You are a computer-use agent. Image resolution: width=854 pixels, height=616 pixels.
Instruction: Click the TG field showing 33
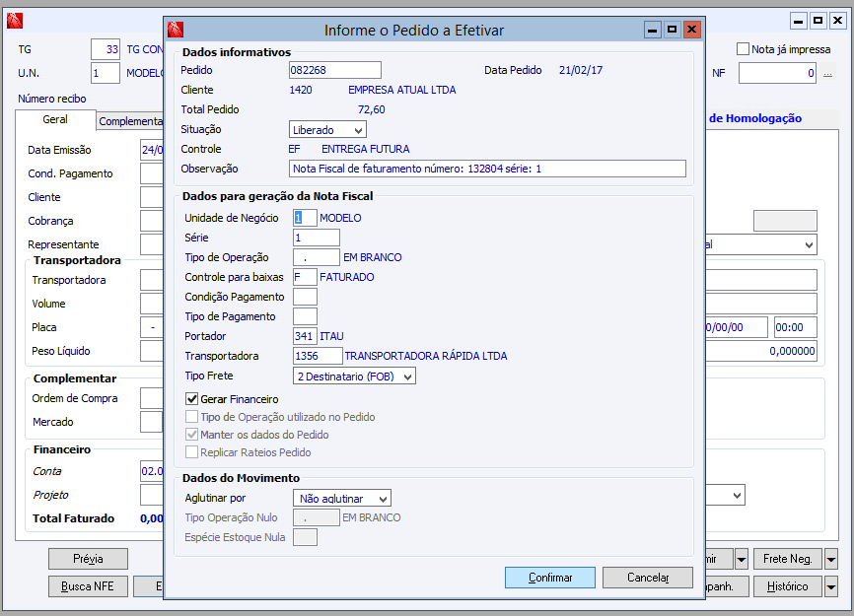(106, 49)
